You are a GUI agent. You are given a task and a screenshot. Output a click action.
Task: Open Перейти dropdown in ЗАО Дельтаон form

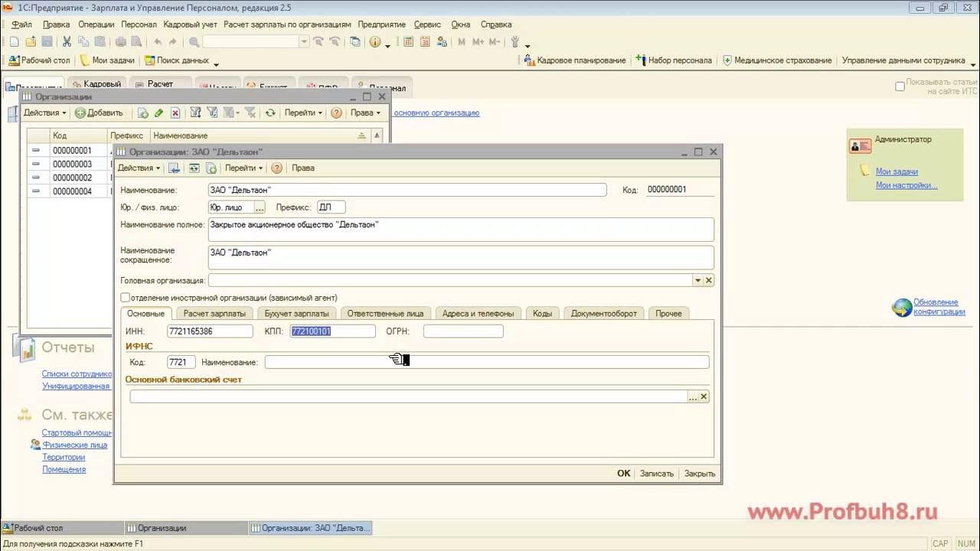tap(244, 168)
